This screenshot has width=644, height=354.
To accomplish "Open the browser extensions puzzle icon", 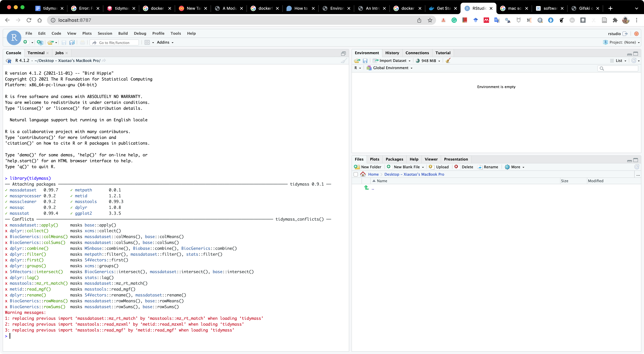I will (x=615, y=20).
